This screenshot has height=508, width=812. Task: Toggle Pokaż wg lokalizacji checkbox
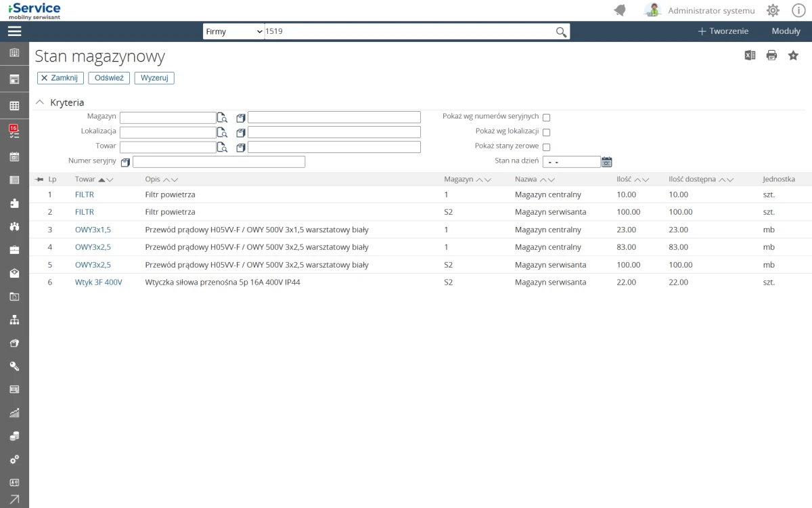click(546, 133)
